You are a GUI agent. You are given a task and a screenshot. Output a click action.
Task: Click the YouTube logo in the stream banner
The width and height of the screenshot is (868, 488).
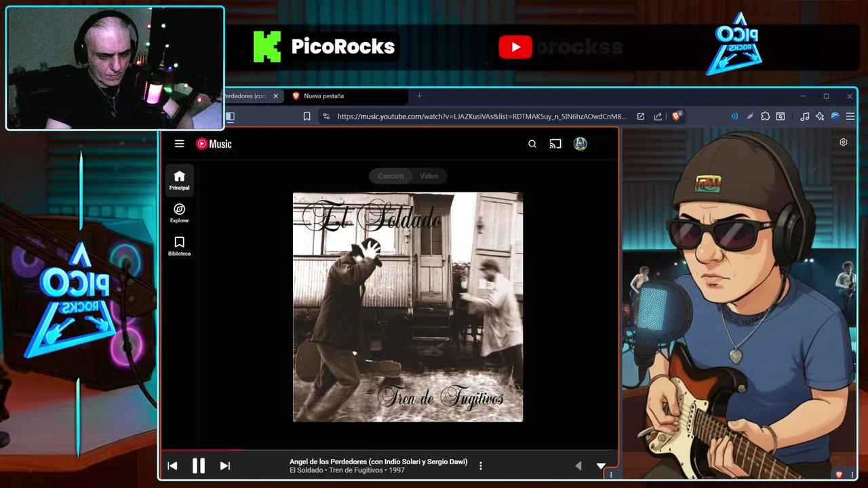pyautogui.click(x=515, y=47)
